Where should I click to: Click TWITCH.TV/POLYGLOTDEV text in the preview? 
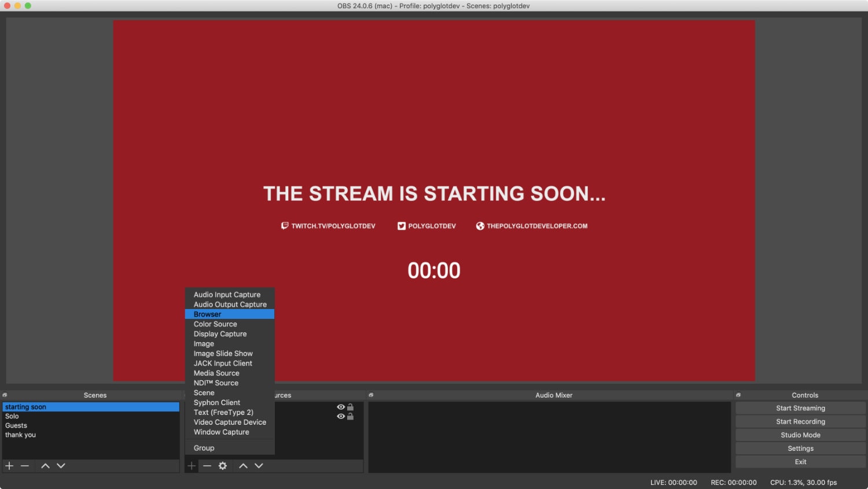click(333, 226)
